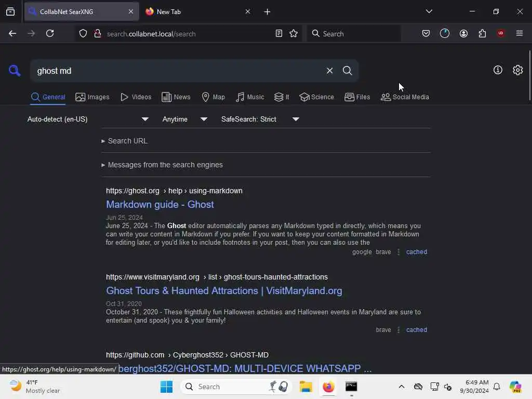Open SearXNG preferences gear icon

(x=517, y=70)
